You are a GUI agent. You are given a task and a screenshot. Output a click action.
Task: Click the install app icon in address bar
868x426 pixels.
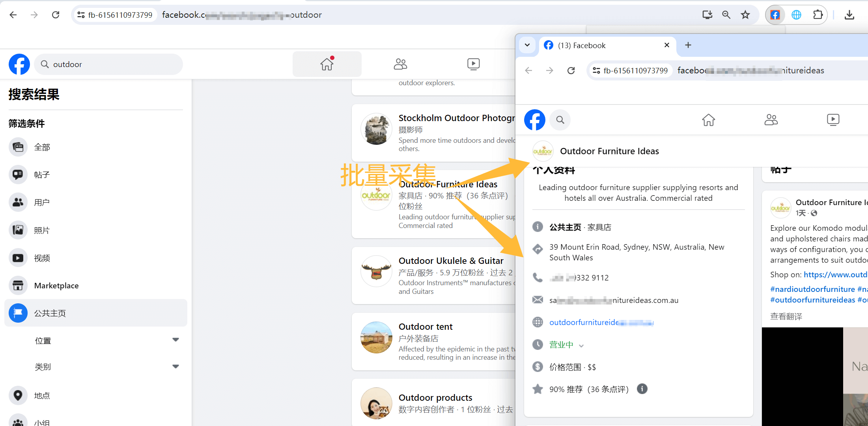707,15
